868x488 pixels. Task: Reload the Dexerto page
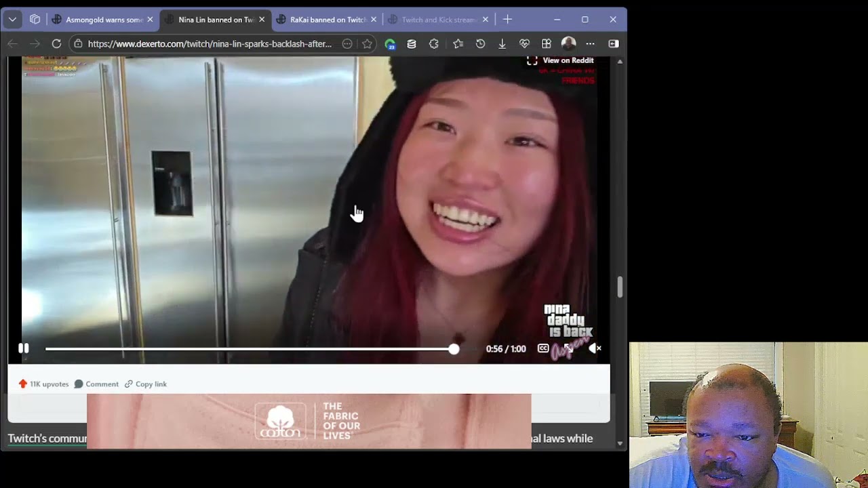pos(56,43)
